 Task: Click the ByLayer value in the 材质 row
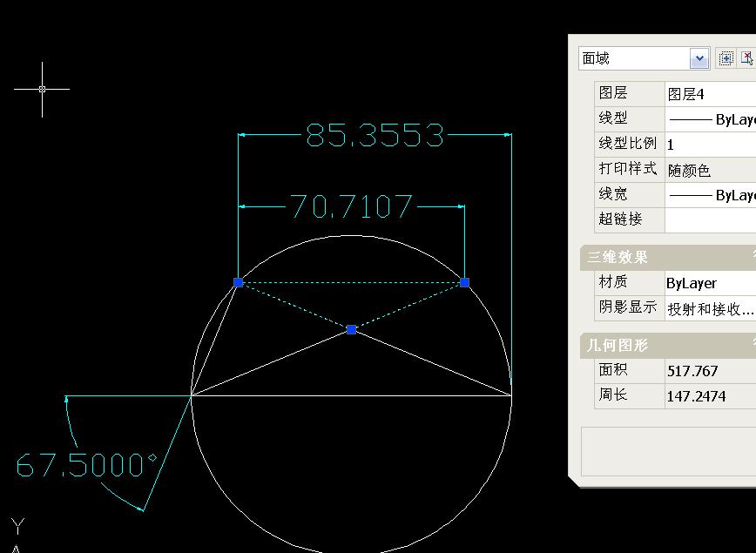click(x=710, y=283)
